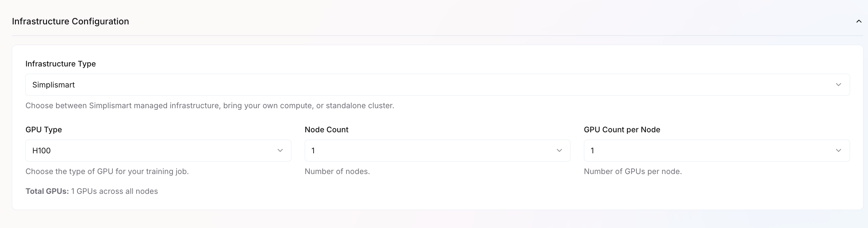Click the GPU Count per Node value 1

click(x=592, y=151)
